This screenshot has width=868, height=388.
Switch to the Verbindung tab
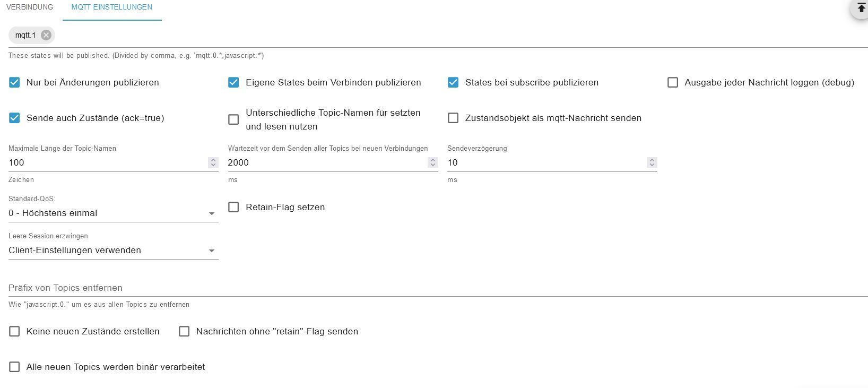point(30,7)
